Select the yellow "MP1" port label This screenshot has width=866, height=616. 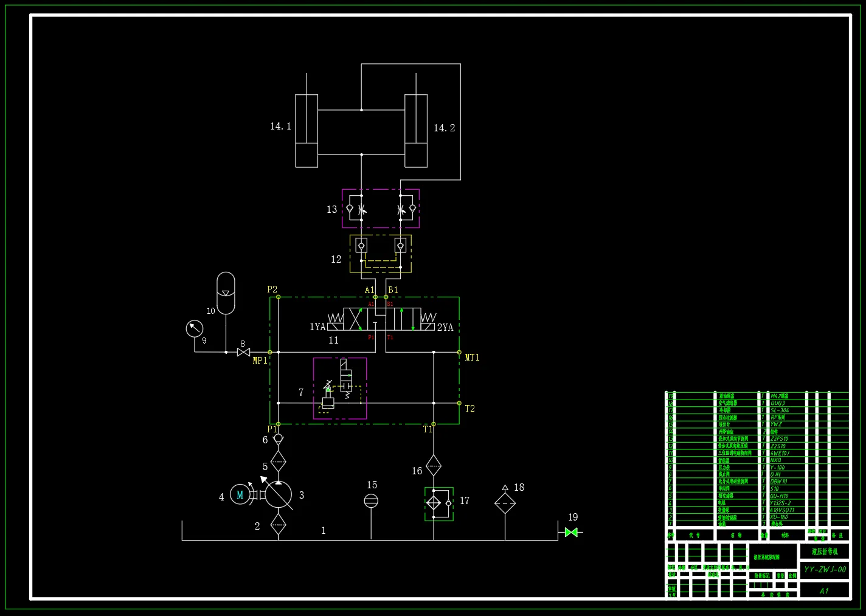click(260, 361)
